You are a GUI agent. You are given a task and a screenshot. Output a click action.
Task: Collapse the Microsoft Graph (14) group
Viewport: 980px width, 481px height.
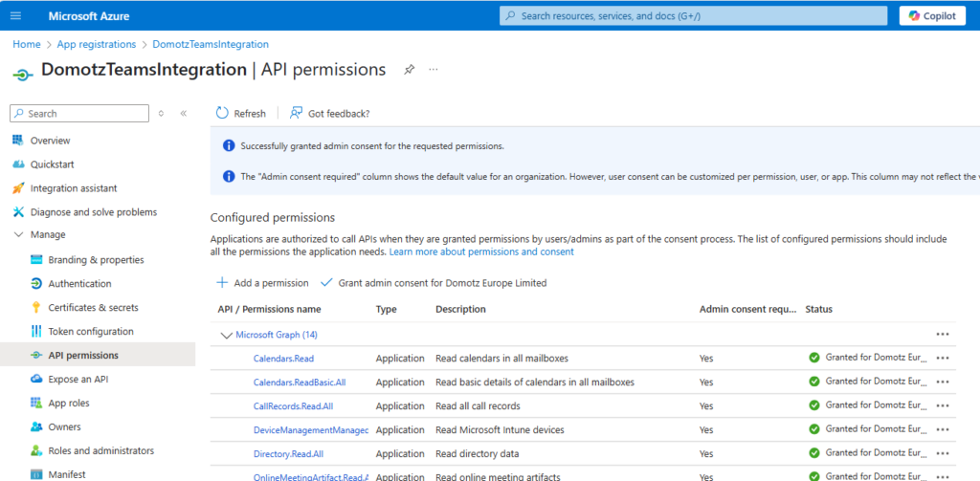(226, 336)
